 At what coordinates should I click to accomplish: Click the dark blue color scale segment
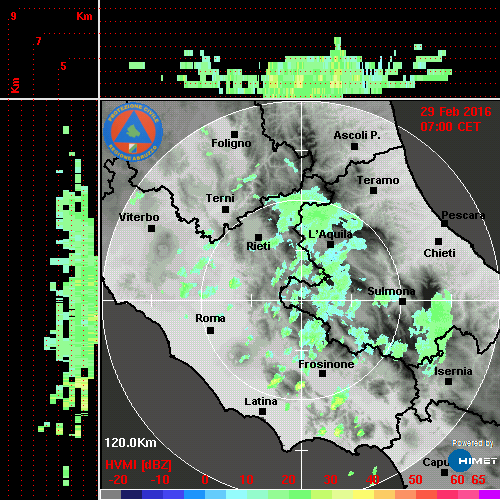tap(132, 494)
